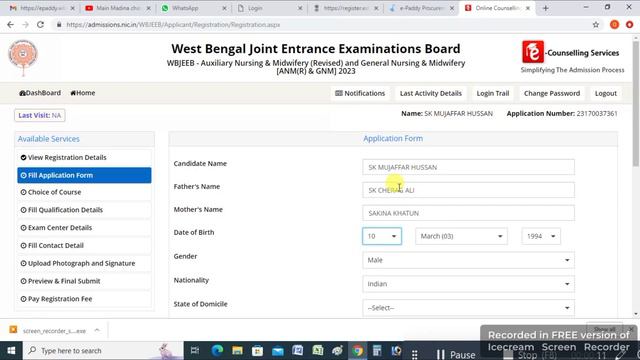Open Login Trail
Screen dimensions: 640x360
[493, 93]
